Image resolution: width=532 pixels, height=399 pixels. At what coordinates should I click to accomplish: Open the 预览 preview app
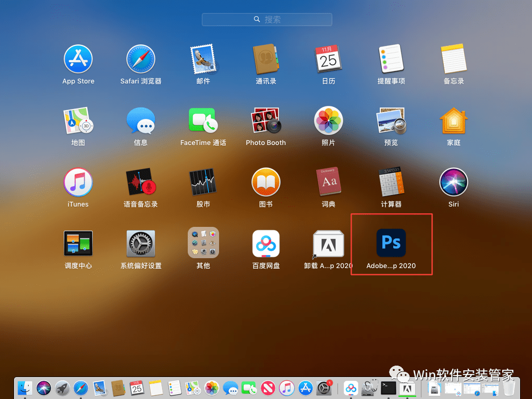coord(391,121)
